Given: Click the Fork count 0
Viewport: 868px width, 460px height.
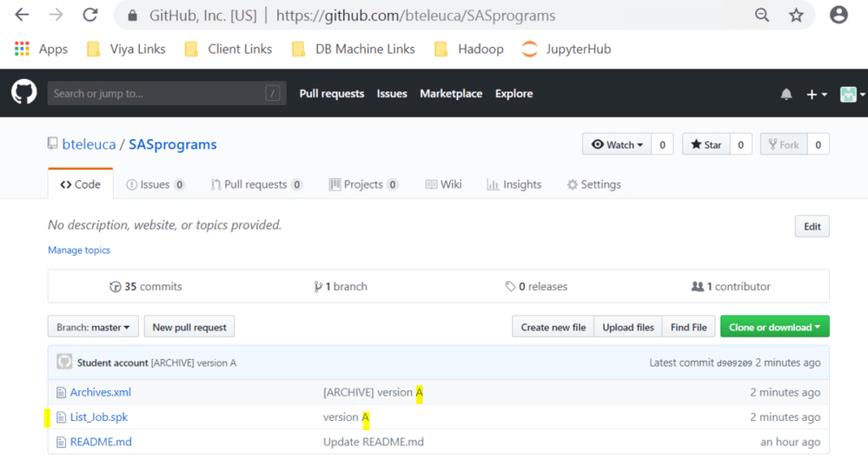Looking at the screenshot, I should (x=818, y=144).
